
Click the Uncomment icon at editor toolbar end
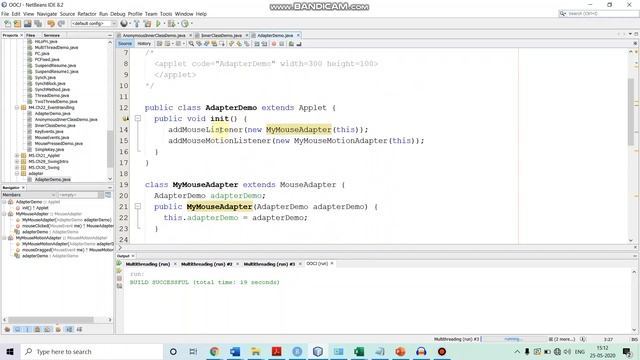pos(299,44)
